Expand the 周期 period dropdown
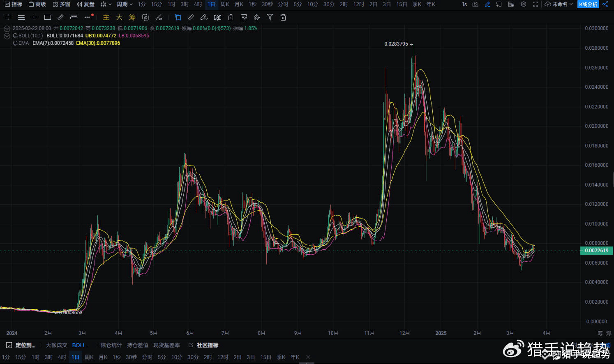 click(125, 4)
